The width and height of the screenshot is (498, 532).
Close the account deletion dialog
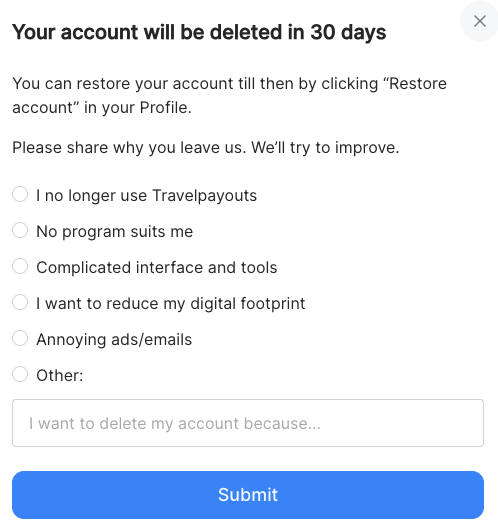[479, 21]
